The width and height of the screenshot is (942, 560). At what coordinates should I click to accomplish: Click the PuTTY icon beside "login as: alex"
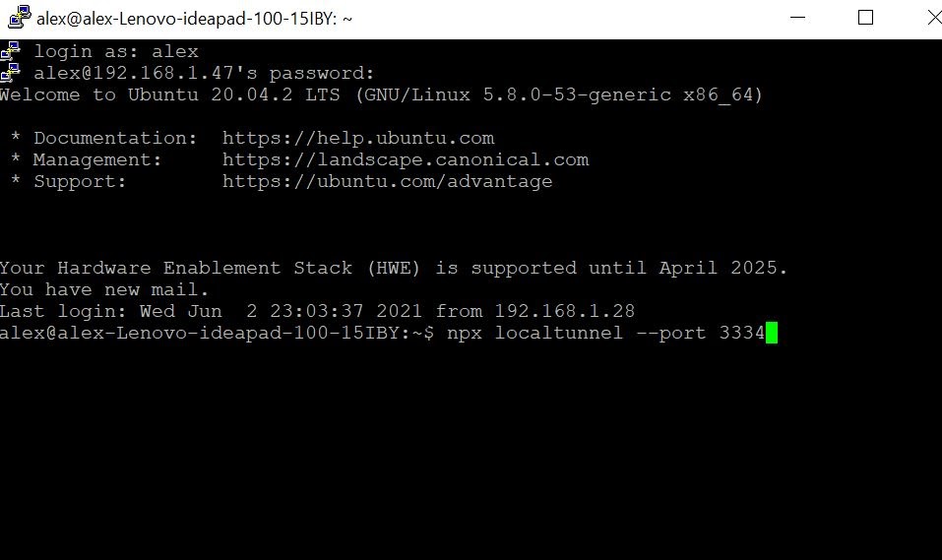coord(10,51)
